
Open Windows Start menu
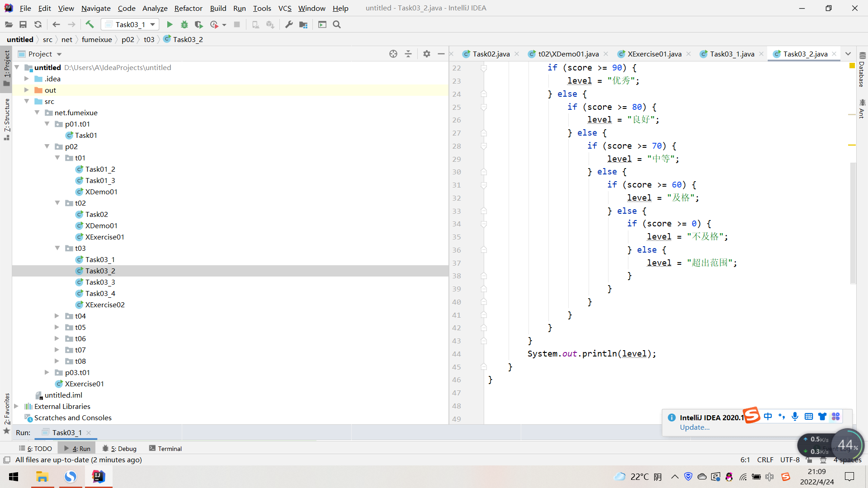click(14, 477)
